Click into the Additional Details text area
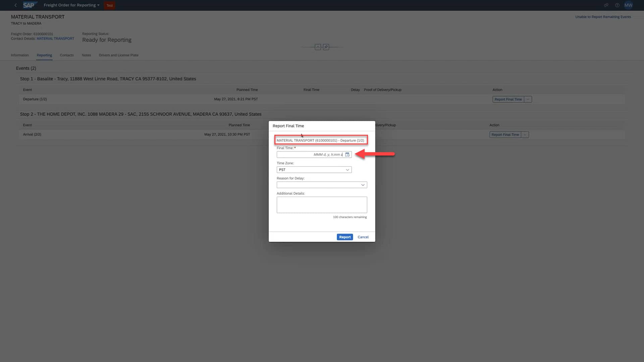The width and height of the screenshot is (644, 362). [x=322, y=205]
